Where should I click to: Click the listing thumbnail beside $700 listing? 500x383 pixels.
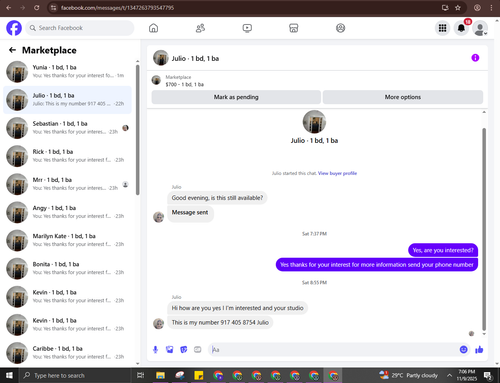[x=156, y=80]
